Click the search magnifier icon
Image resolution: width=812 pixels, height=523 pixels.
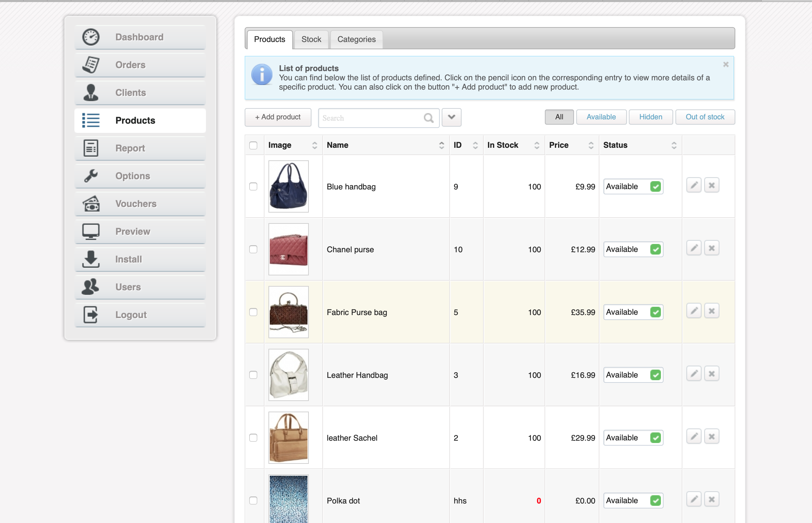click(428, 118)
